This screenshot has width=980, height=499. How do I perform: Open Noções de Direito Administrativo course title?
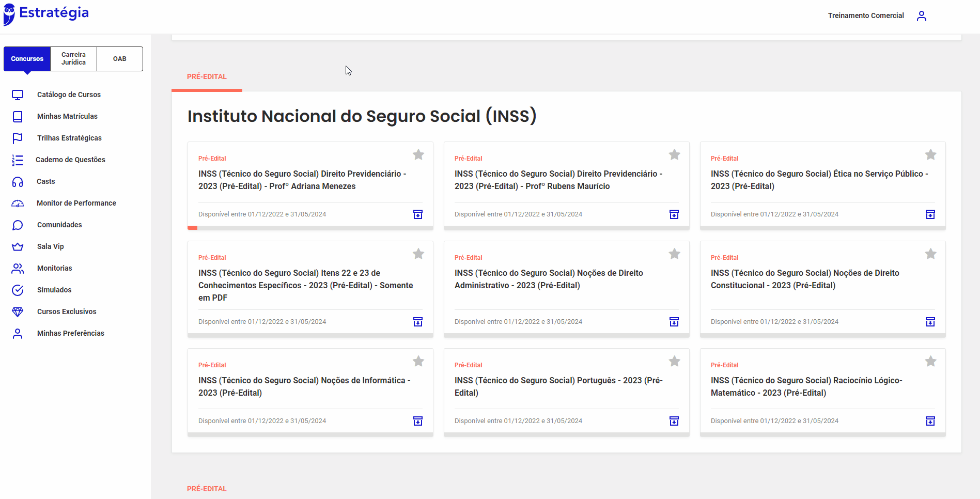(549, 279)
